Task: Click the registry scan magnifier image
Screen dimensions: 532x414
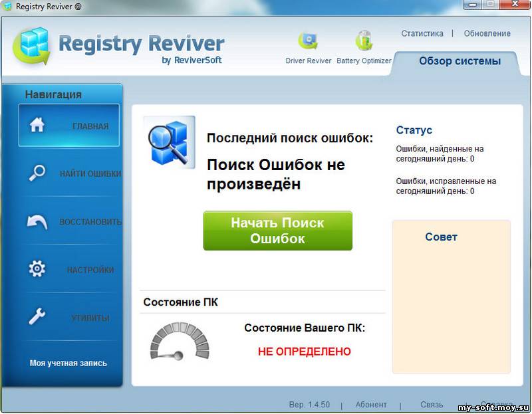Action: click(169, 142)
